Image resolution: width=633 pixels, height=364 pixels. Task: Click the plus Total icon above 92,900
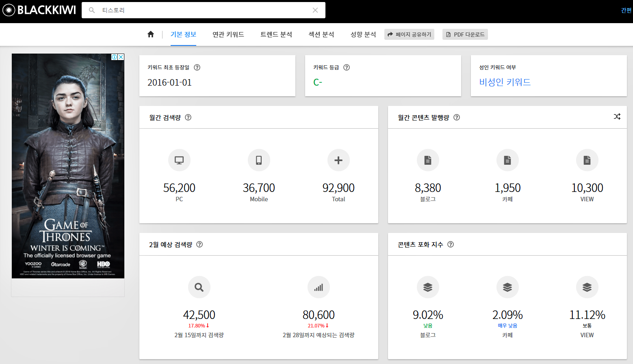[338, 160]
